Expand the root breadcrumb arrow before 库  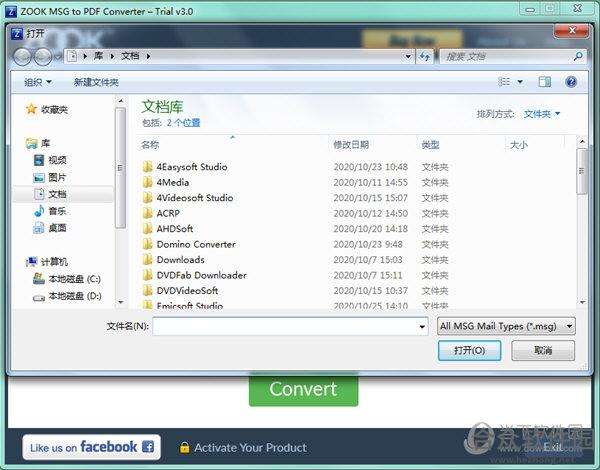click(x=85, y=56)
